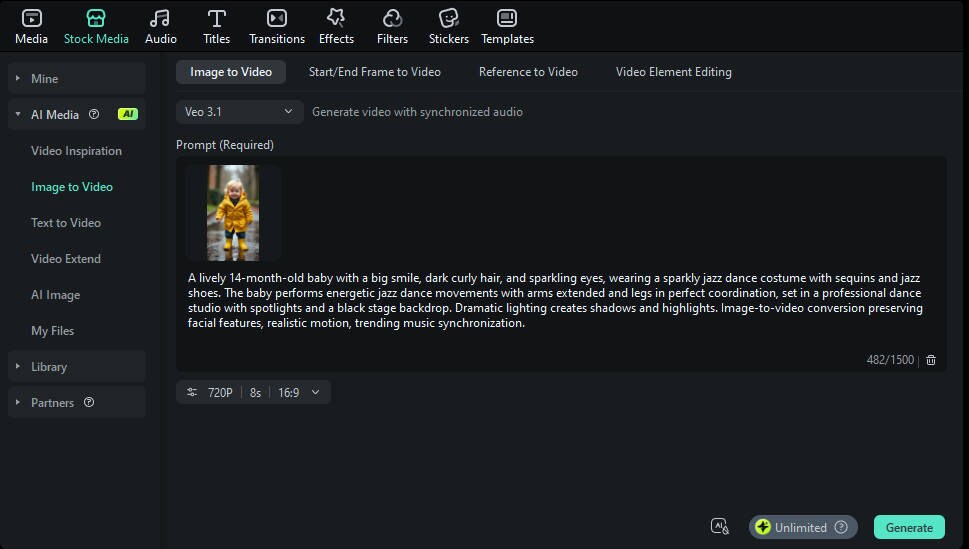Click the 482/1500 character counter
969x549 pixels.
[890, 360]
